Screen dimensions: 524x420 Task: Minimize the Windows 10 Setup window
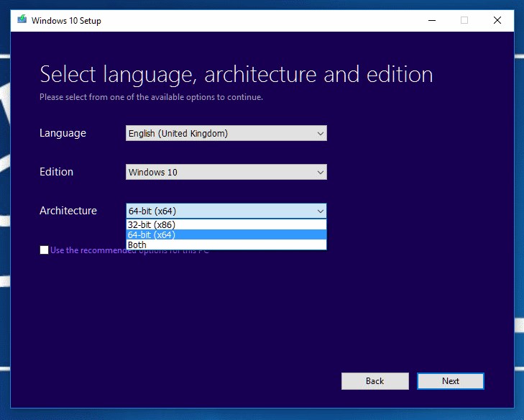(432, 20)
